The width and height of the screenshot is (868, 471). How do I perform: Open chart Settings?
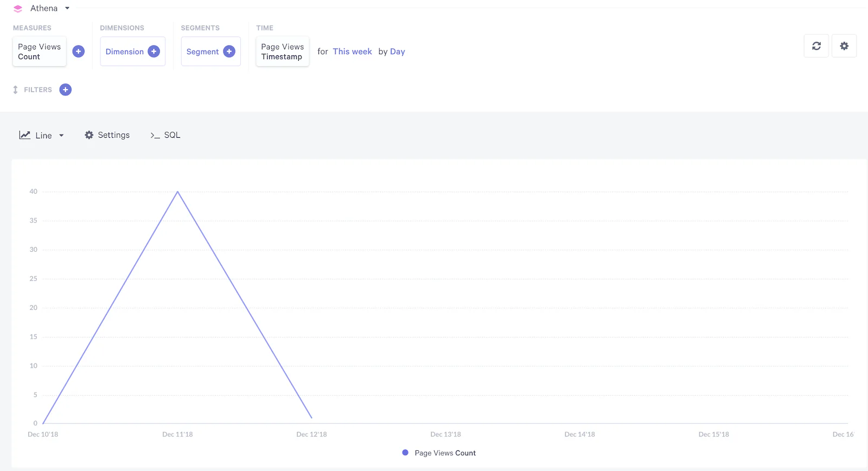(107, 135)
